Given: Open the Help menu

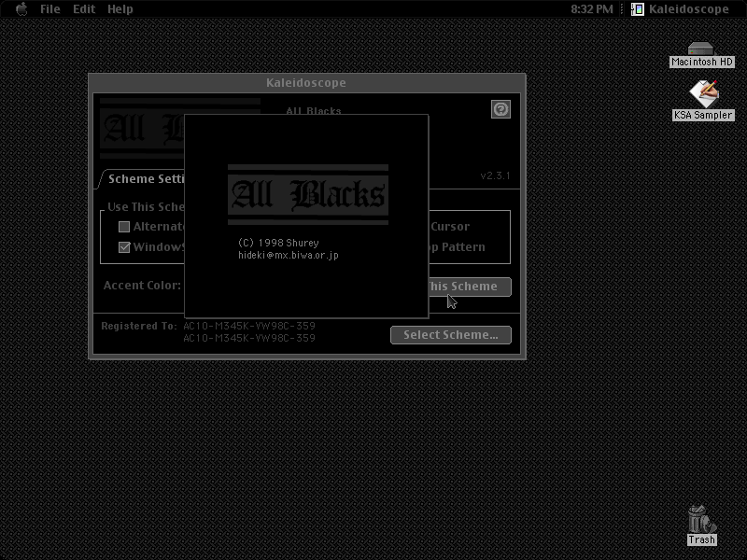Looking at the screenshot, I should [120, 9].
